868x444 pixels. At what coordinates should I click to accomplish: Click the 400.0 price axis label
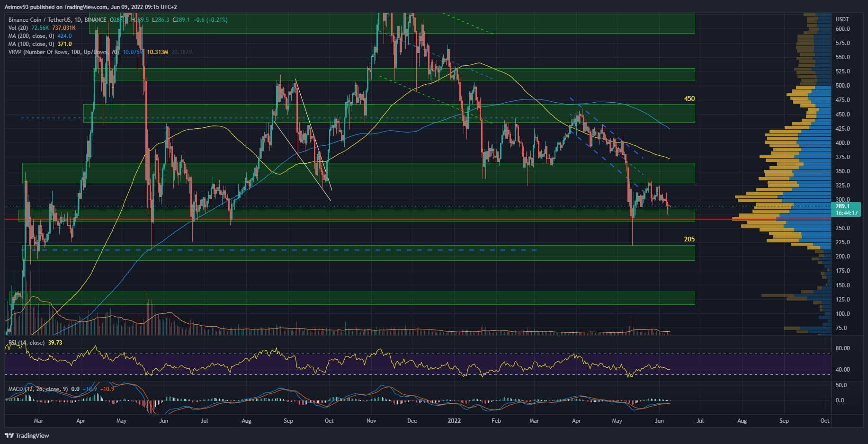(842, 143)
